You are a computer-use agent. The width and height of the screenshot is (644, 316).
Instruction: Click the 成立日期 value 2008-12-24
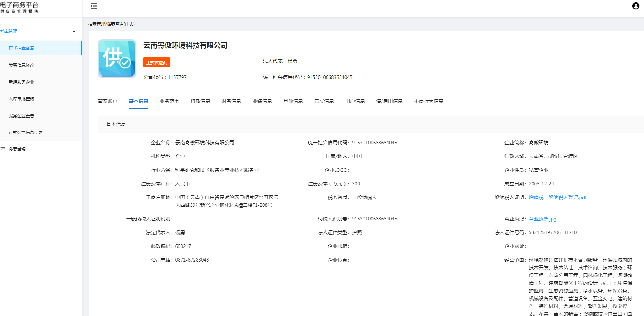541,184
